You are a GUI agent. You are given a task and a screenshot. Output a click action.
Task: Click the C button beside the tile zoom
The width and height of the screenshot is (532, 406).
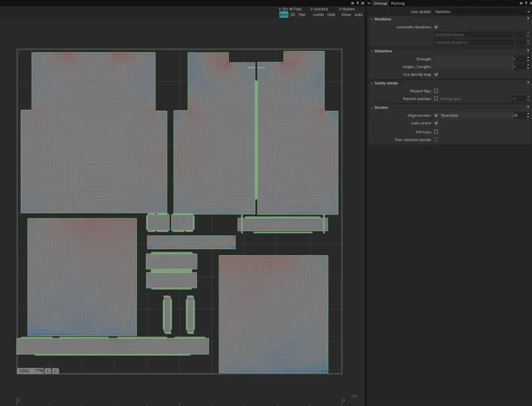(x=55, y=371)
